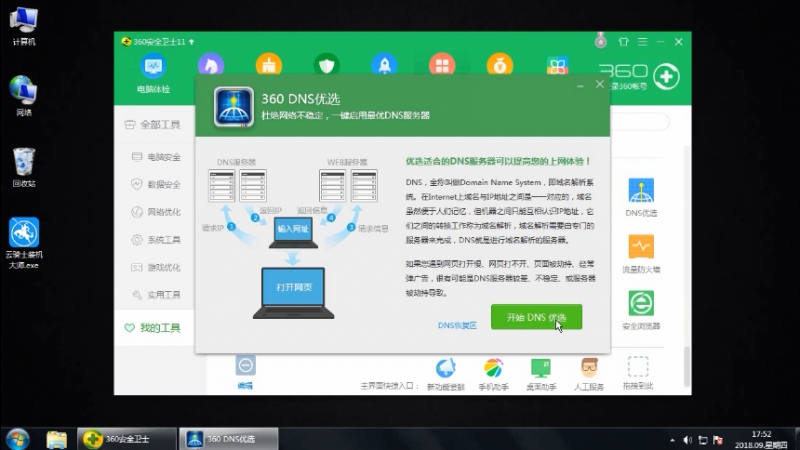The image size is (800, 450).
Task: Close the 360 DNS优选 dialog
Action: coord(599,84)
